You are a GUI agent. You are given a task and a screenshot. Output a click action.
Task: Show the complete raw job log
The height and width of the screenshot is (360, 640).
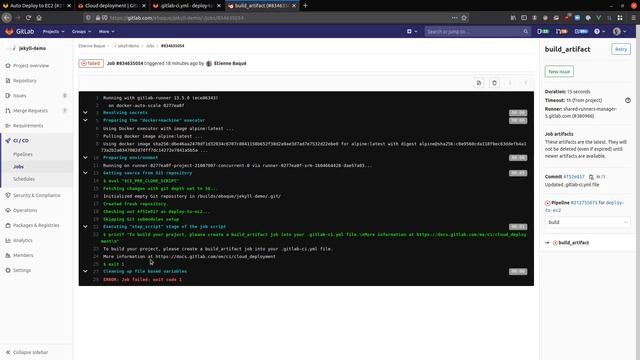(479, 83)
